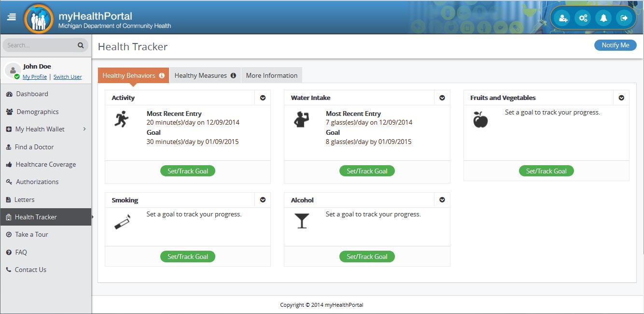Collapse the Water Intake card
Image resolution: width=644 pixels, height=314 pixels.
442,98
